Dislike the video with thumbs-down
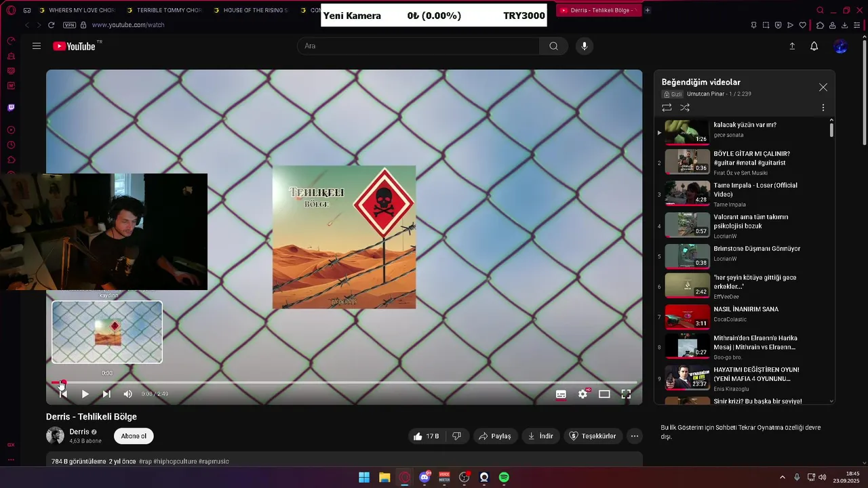Screen dimensions: 868x488 point(456,436)
